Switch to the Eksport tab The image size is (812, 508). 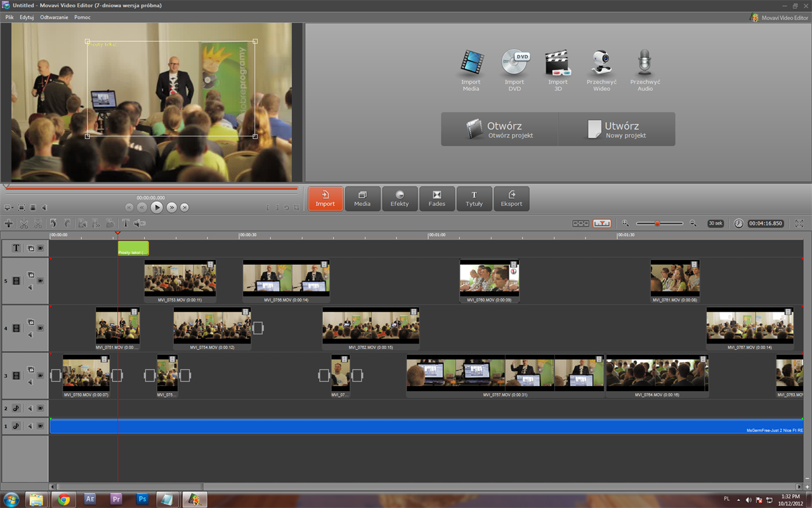tap(511, 199)
